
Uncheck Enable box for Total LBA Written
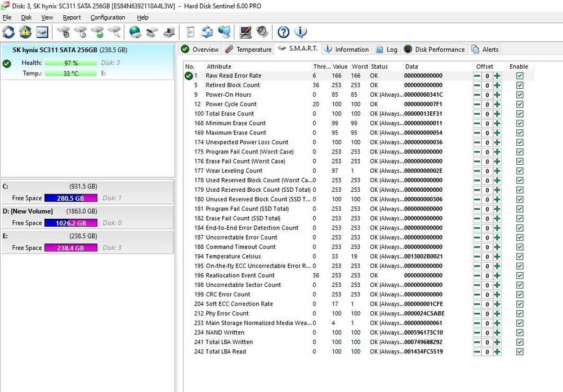click(520, 342)
